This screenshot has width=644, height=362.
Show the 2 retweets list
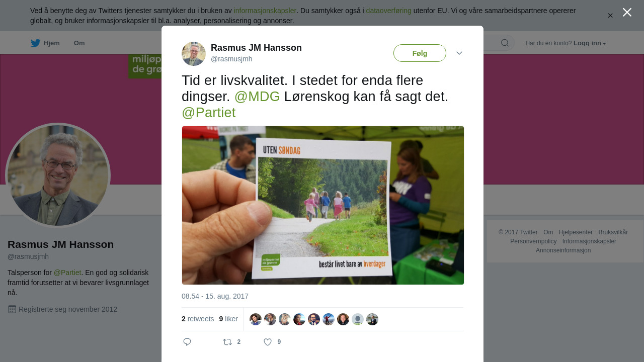pos(198,319)
